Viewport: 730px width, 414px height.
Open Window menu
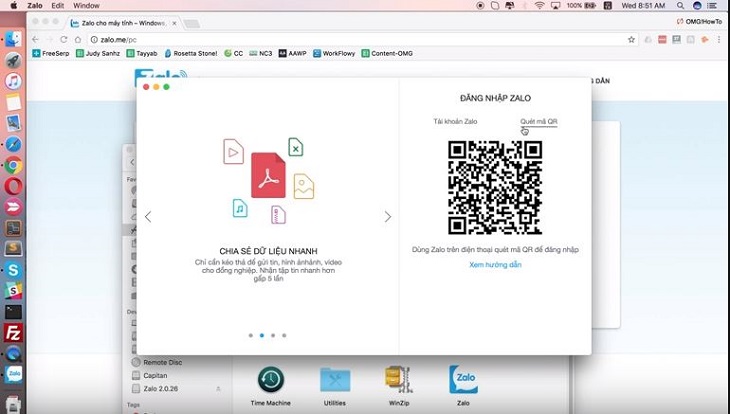[x=86, y=6]
